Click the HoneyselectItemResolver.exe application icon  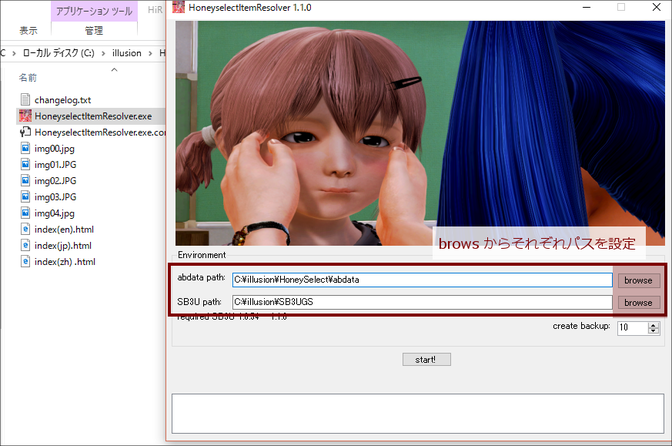pyautogui.click(x=25, y=116)
